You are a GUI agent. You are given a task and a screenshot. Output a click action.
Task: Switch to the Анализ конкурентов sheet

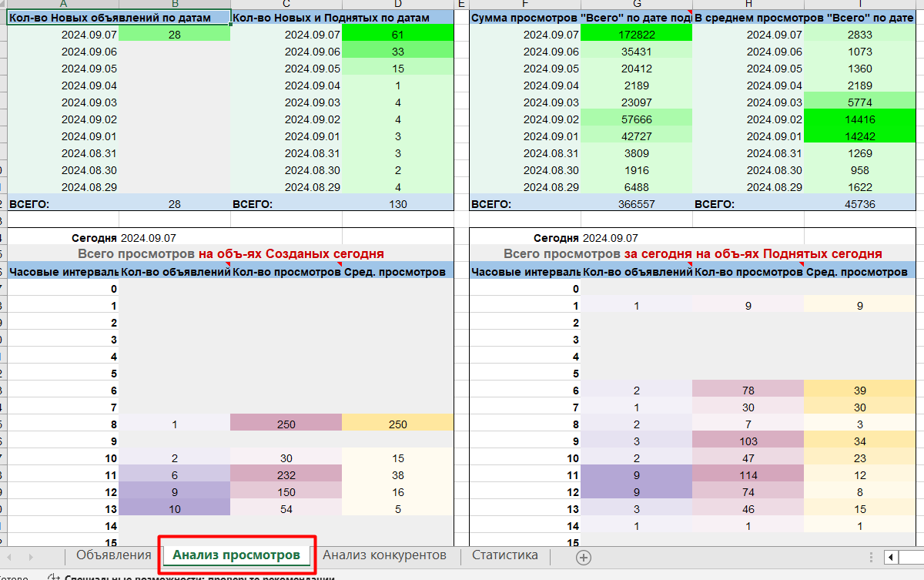click(x=383, y=555)
